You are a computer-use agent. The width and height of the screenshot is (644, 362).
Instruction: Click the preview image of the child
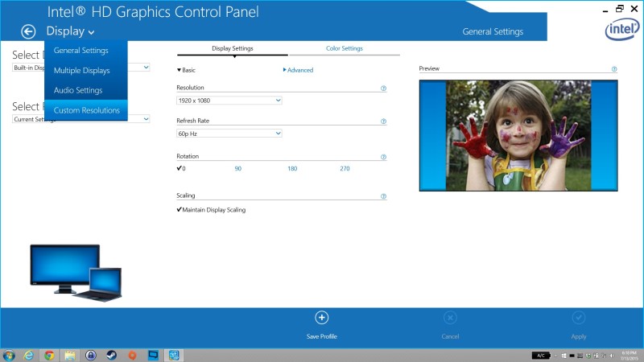pyautogui.click(x=518, y=135)
